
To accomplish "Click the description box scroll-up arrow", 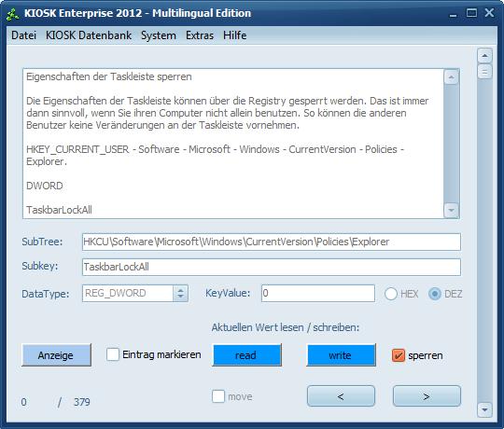I will (452, 77).
